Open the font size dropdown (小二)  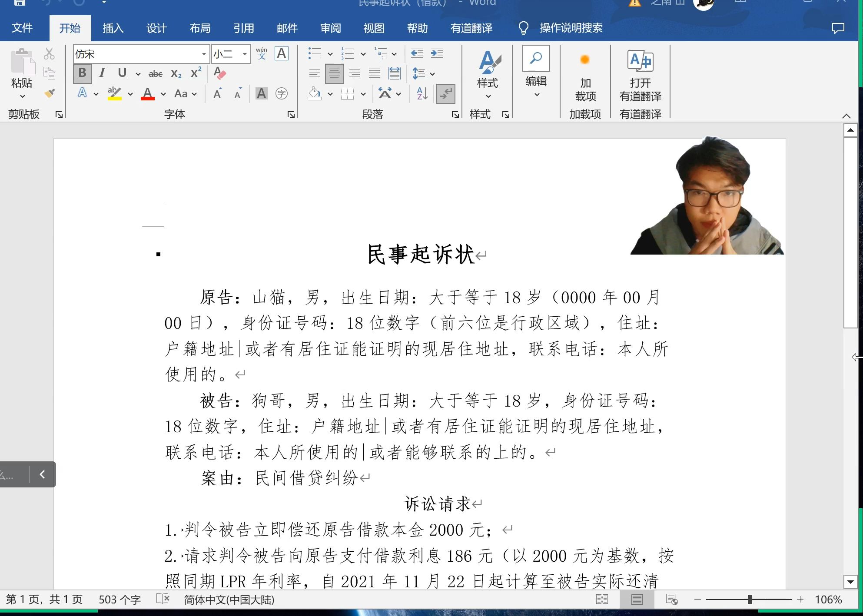(245, 54)
